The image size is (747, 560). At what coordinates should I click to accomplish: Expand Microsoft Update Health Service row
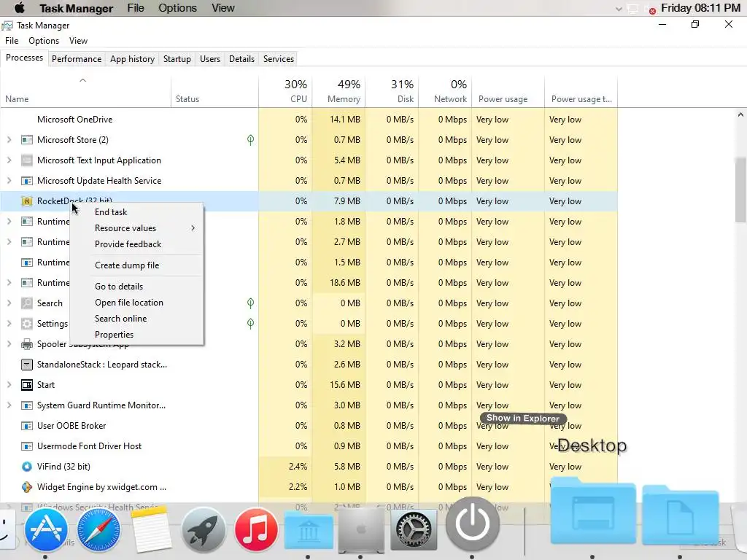tap(9, 181)
